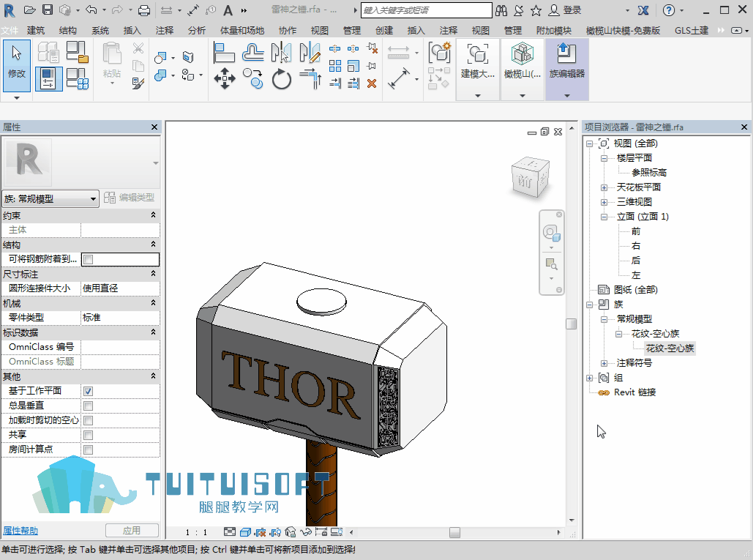
Task: Open the 族: 常规模型 type selector dropdown
Action: pyautogui.click(x=50, y=198)
